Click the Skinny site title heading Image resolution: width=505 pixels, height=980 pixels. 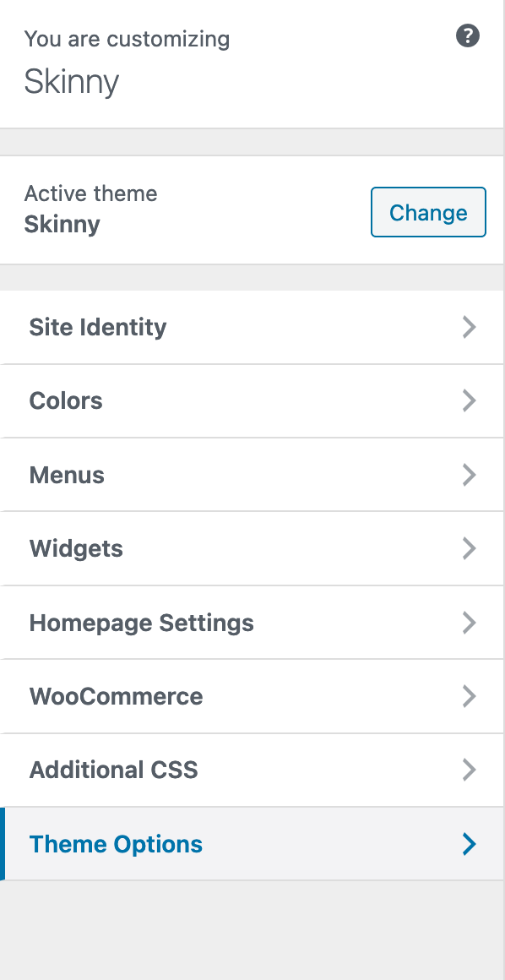(x=71, y=82)
